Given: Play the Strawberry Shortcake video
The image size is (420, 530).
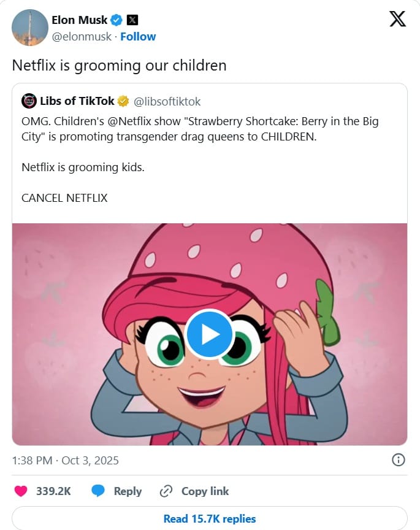Looking at the screenshot, I should tap(210, 334).
